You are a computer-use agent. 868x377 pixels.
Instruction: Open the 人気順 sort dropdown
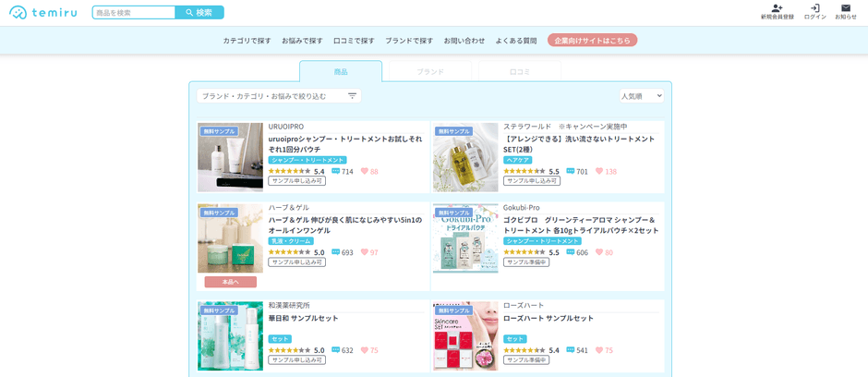(642, 96)
